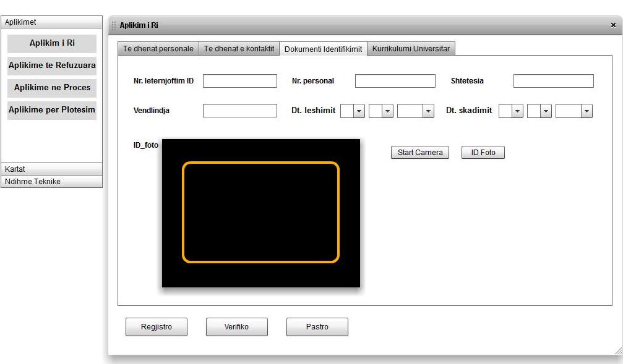Click the Nr. leternjoftim ID field
Image resolution: width=623 pixels, height=364 pixels.
(239, 81)
